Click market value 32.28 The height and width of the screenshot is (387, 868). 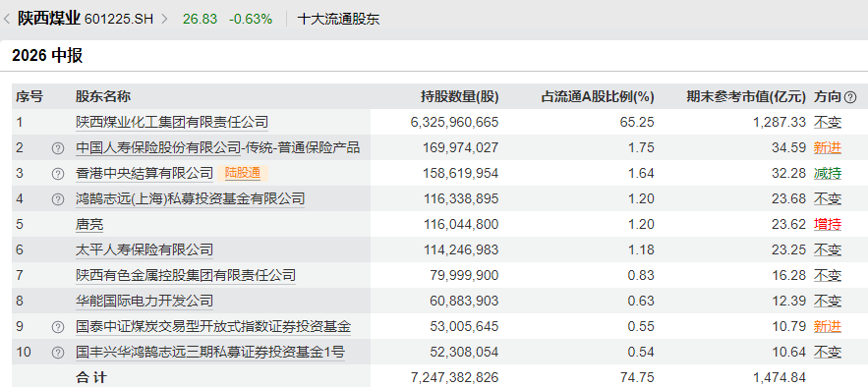click(788, 173)
